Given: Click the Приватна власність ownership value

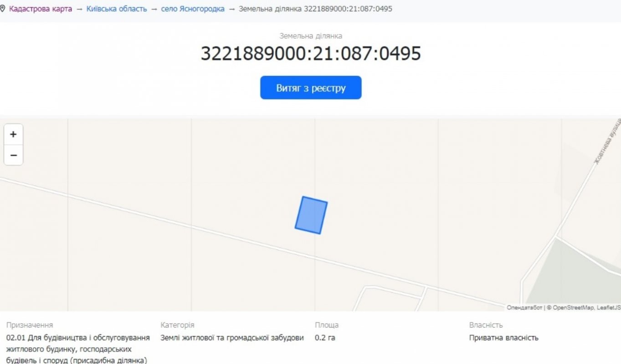Looking at the screenshot, I should [503, 338].
